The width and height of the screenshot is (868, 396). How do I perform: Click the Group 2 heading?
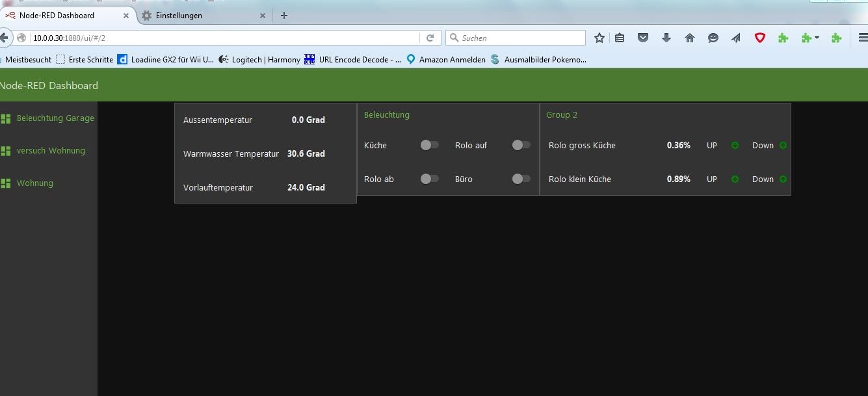click(x=562, y=114)
